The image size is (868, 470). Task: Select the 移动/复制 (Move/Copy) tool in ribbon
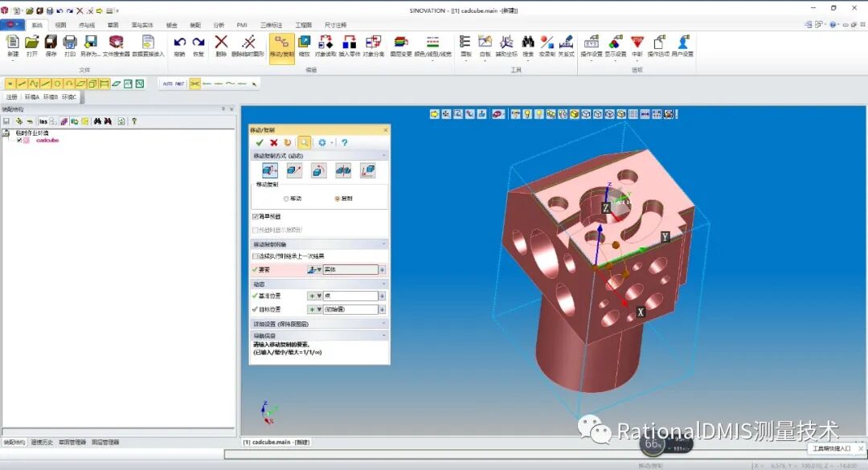[x=283, y=44]
